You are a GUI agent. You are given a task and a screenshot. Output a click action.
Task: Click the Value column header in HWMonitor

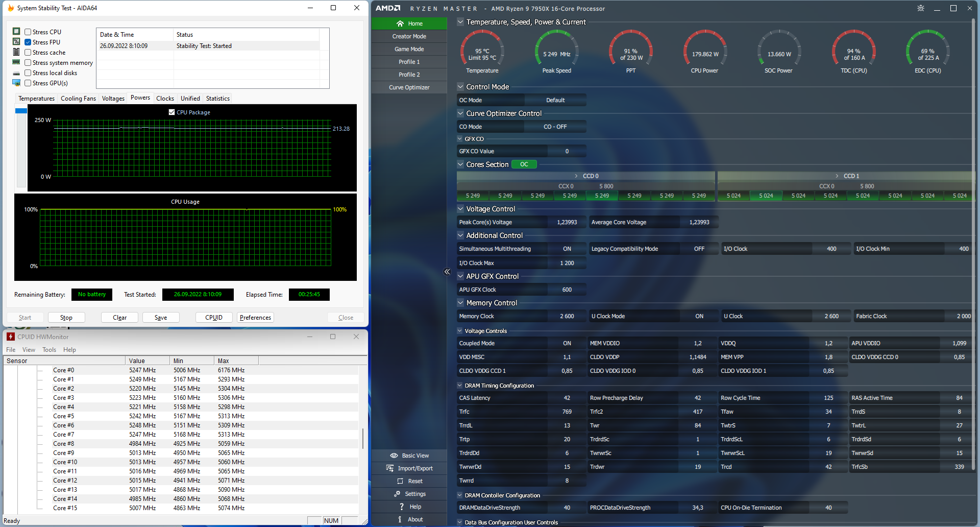coord(148,361)
